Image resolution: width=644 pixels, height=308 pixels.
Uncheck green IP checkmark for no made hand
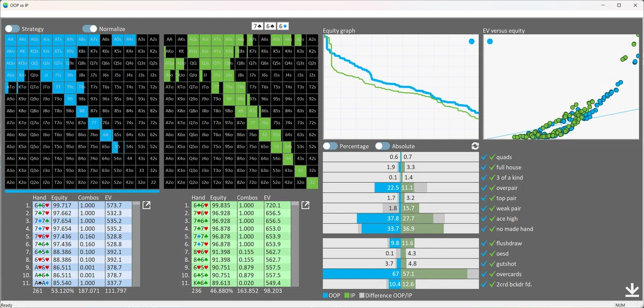[492, 228]
